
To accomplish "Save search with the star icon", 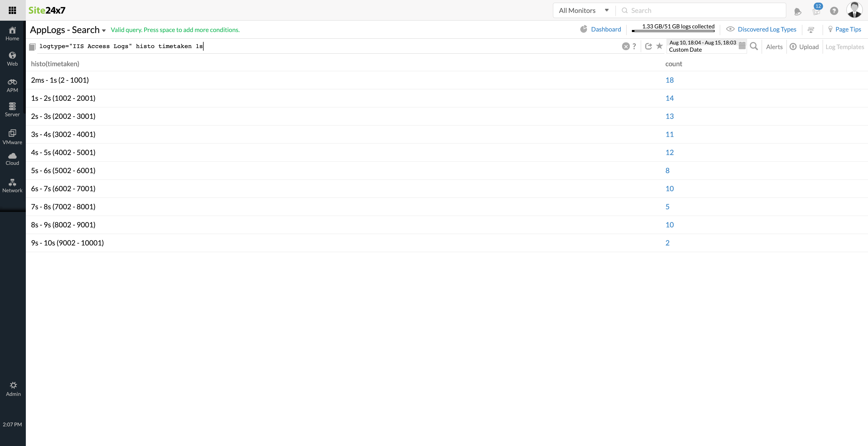I will 660,46.
